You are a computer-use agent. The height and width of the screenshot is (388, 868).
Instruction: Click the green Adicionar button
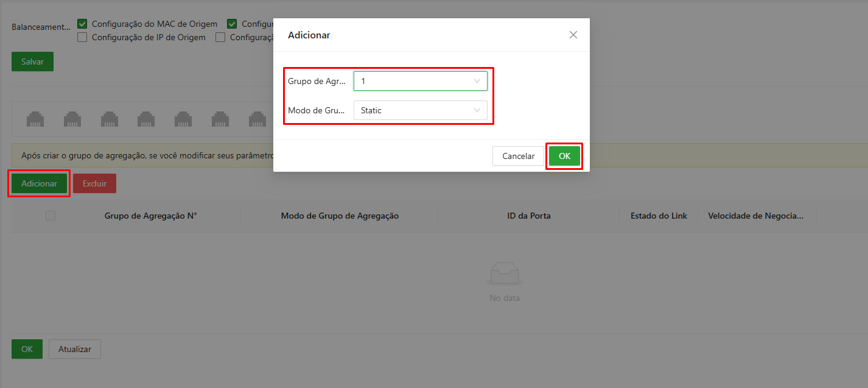coord(39,183)
